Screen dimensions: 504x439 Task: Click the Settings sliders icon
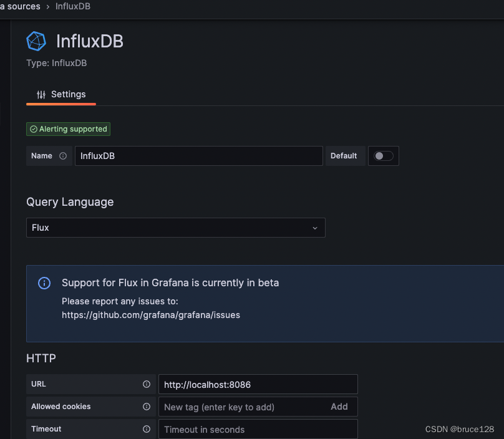click(41, 95)
